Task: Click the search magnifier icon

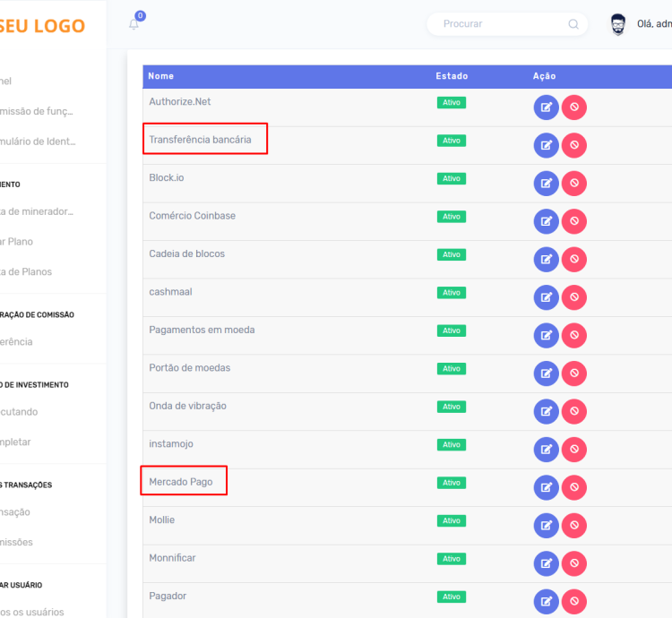Action: pos(573,24)
